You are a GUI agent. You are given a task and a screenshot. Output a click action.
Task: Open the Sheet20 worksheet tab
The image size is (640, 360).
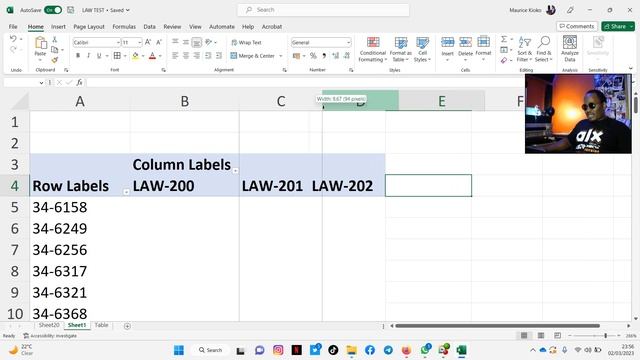click(49, 325)
